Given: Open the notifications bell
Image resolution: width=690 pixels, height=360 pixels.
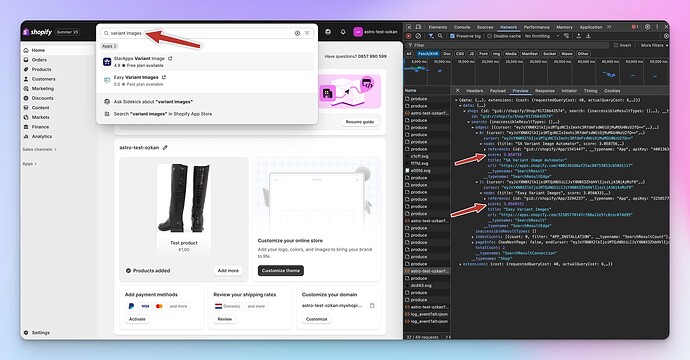Looking at the screenshot, I should pos(343,32).
